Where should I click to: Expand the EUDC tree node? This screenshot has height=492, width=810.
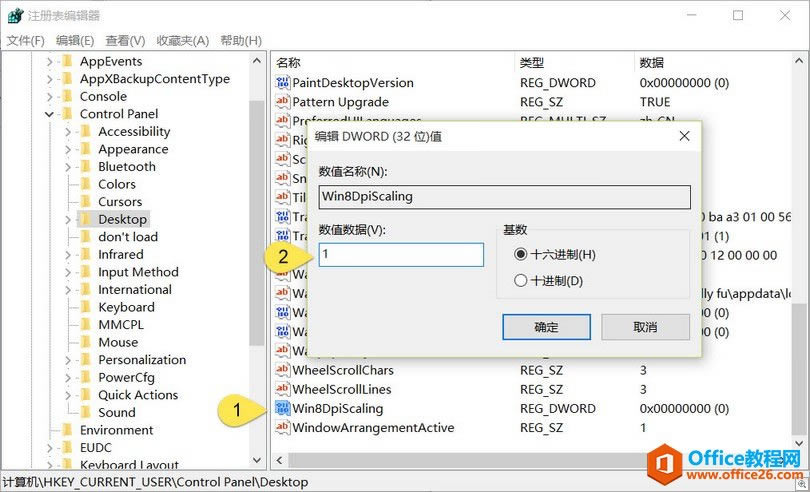[50, 448]
